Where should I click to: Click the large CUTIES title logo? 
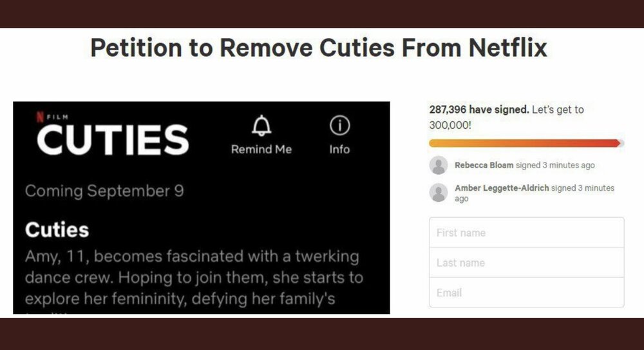point(113,140)
